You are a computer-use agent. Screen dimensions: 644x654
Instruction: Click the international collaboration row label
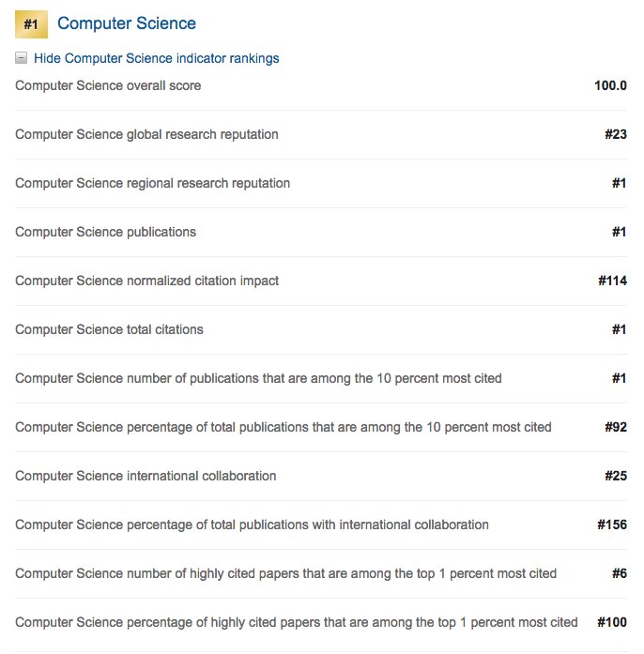point(146,476)
